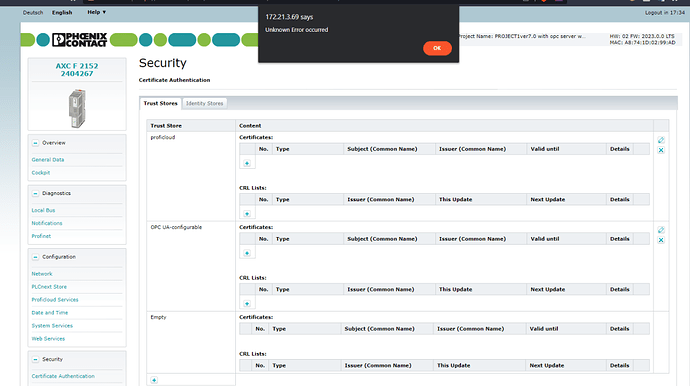Collapse the Security section
This screenshot has height=386, width=690.
click(35, 360)
